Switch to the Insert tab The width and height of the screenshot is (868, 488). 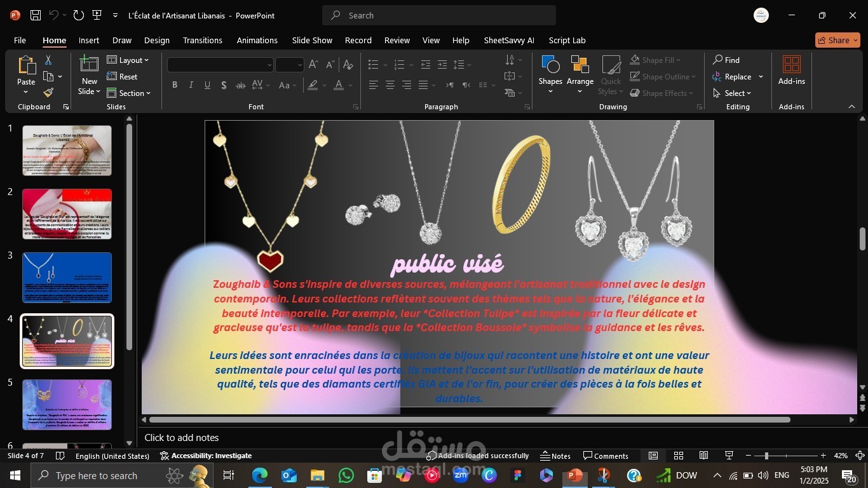[x=89, y=40]
